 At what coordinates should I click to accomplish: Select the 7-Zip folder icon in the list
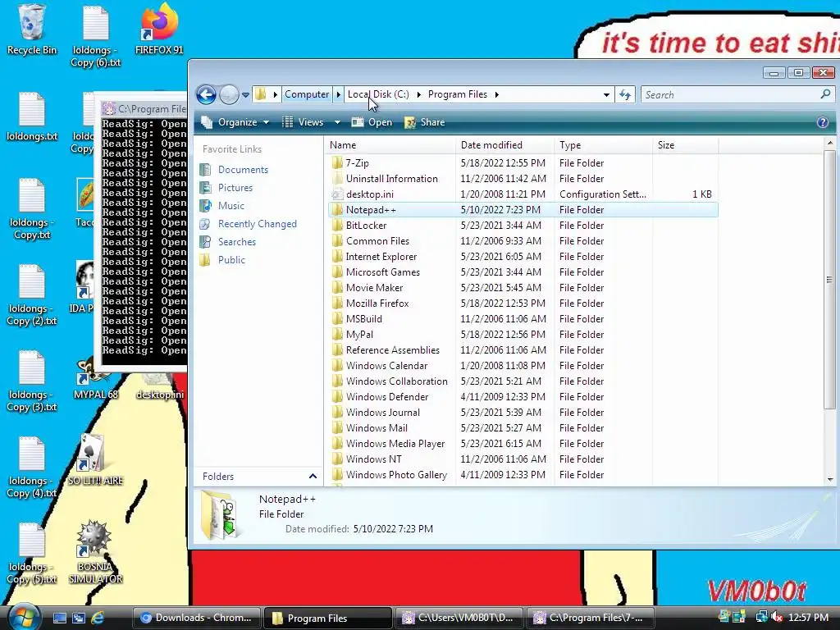tap(337, 163)
